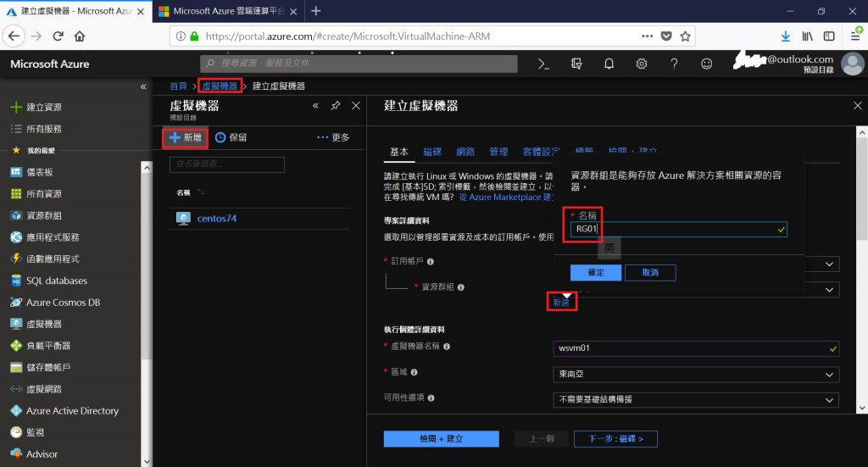This screenshot has width=868, height=467.
Task: Close the 建立虛擬機器 blade
Action: click(x=858, y=106)
